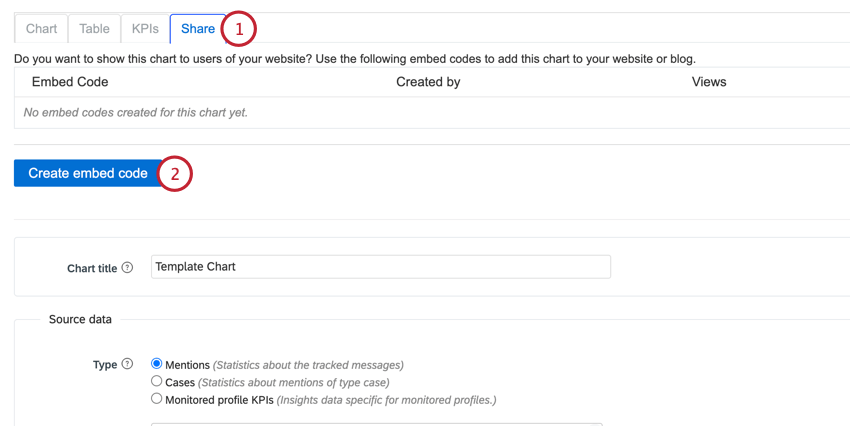This screenshot has width=850, height=426.
Task: Click the Embed Code column header
Action: [70, 82]
